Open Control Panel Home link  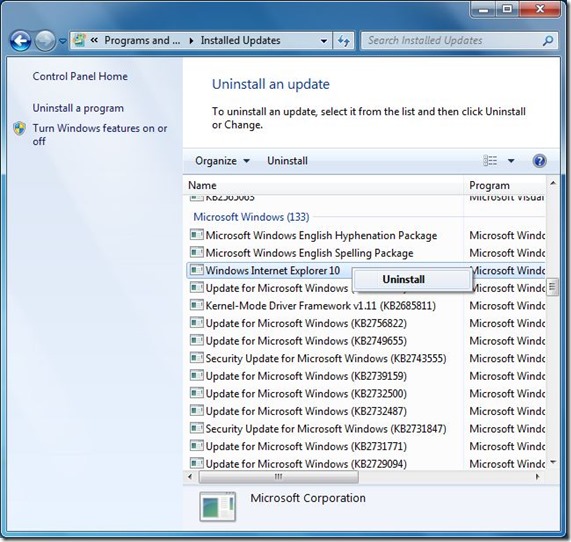80,76
